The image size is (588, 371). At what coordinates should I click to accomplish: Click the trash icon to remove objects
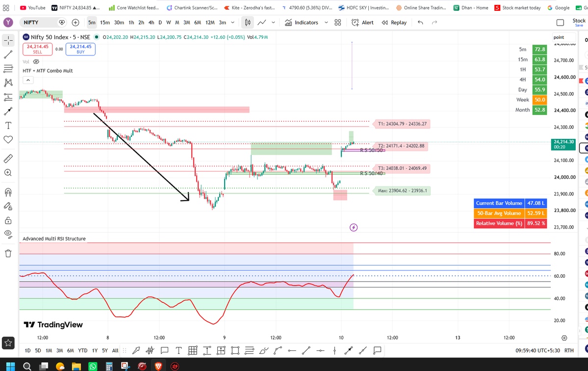pyautogui.click(x=8, y=254)
